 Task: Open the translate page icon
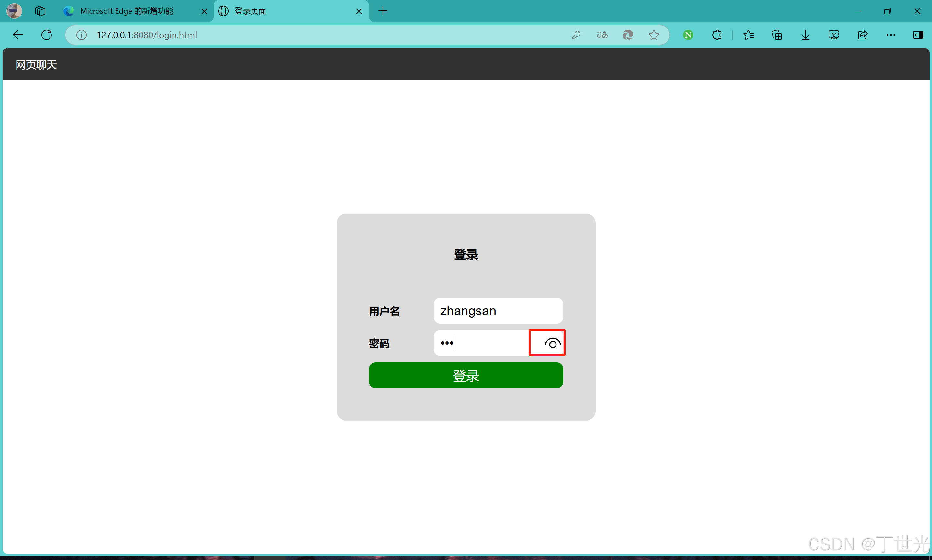(602, 35)
